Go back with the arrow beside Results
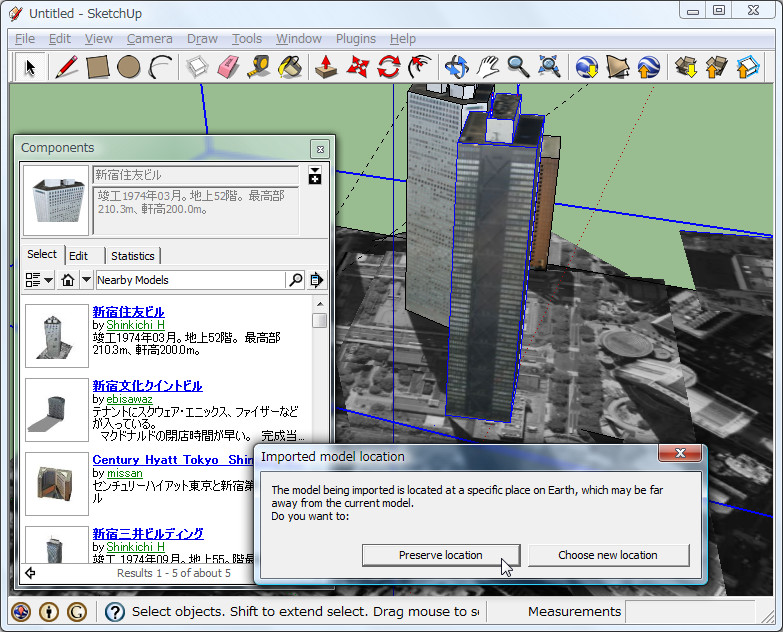783x632 pixels. (x=30, y=573)
